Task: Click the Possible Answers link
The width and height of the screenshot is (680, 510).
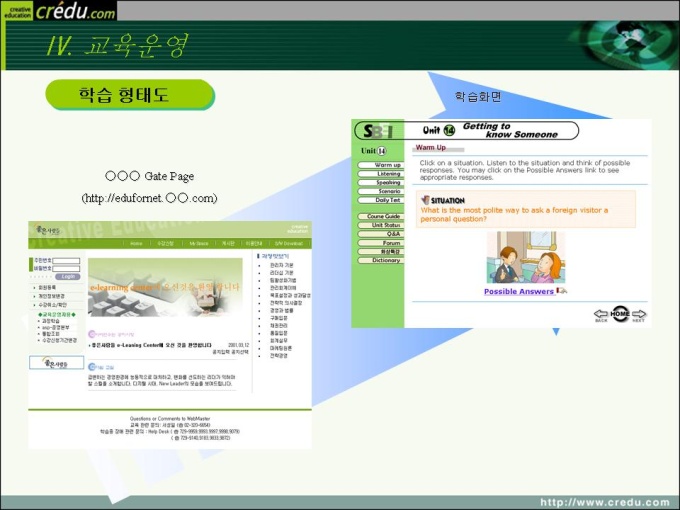Action: click(x=519, y=291)
